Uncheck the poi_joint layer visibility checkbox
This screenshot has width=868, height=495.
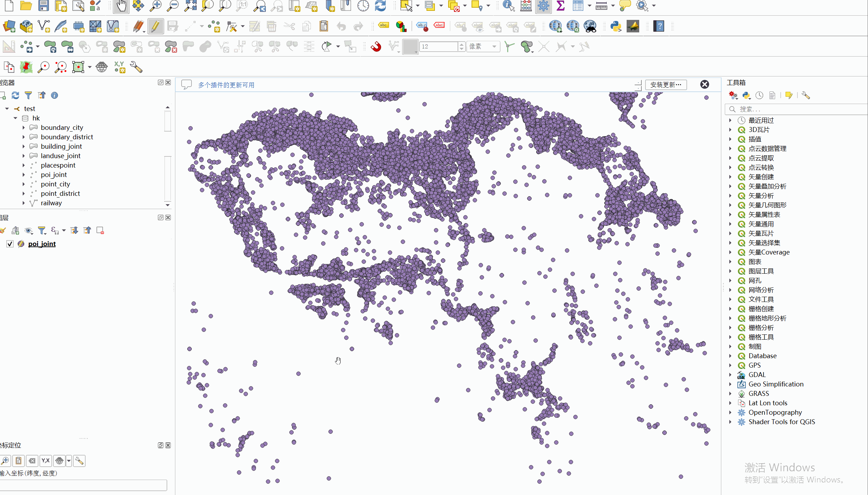[x=10, y=244]
